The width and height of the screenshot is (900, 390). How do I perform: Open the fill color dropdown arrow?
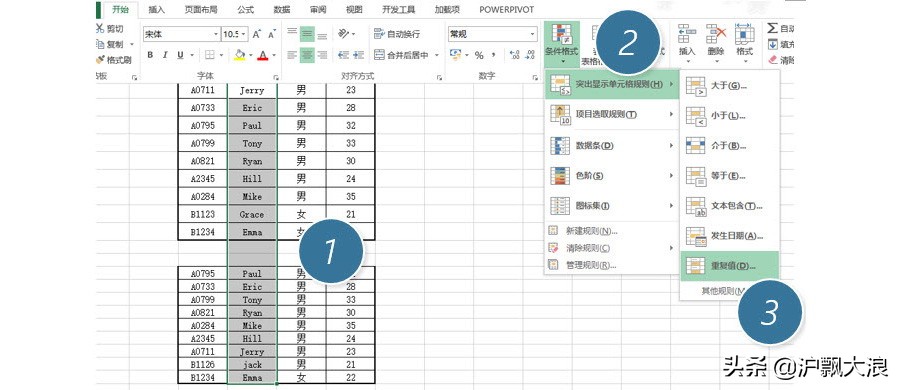tap(250, 55)
